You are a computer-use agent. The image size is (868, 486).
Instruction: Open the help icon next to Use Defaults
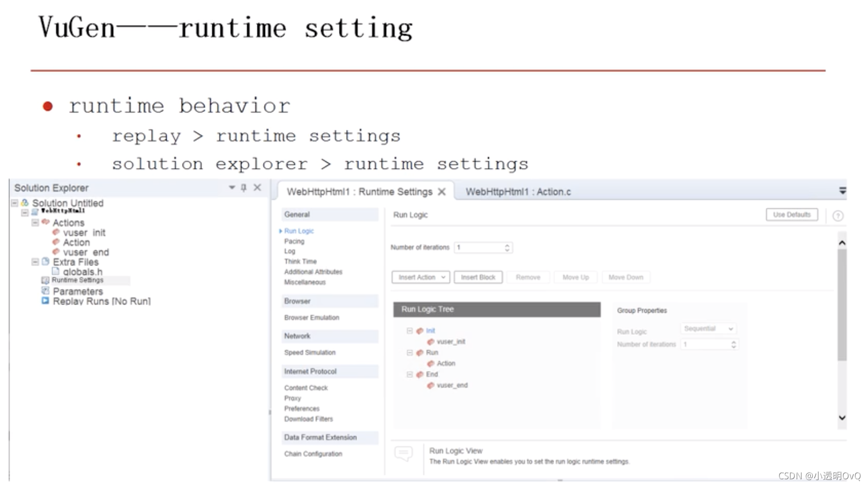point(838,216)
